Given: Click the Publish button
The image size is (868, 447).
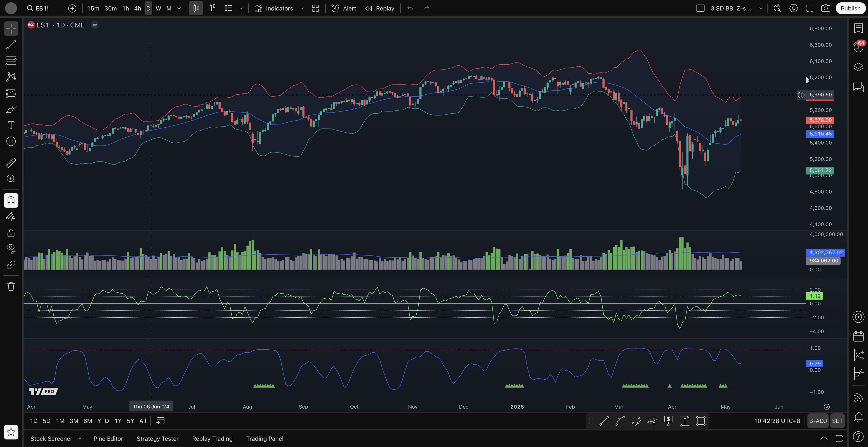Looking at the screenshot, I should tap(850, 8).
